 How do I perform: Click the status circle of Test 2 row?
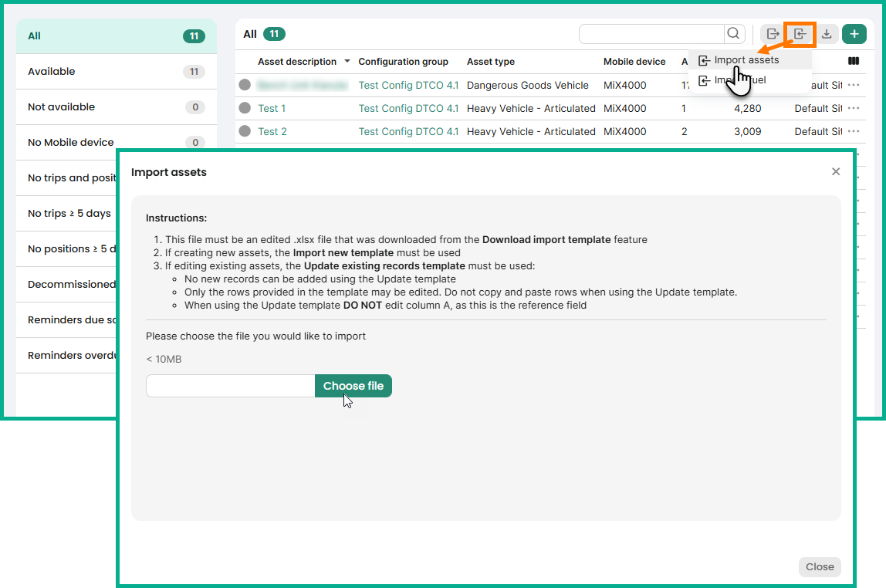tap(245, 131)
